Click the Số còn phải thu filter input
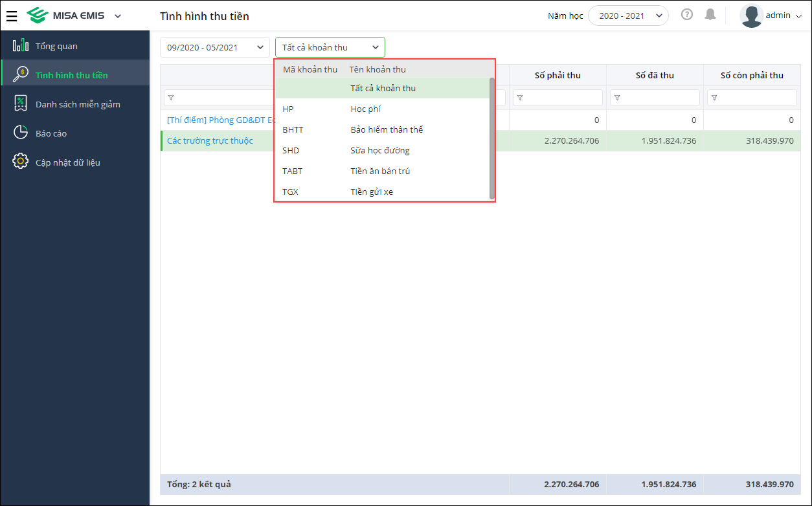Screen dimensions: 812x506 pyautogui.click(x=752, y=98)
